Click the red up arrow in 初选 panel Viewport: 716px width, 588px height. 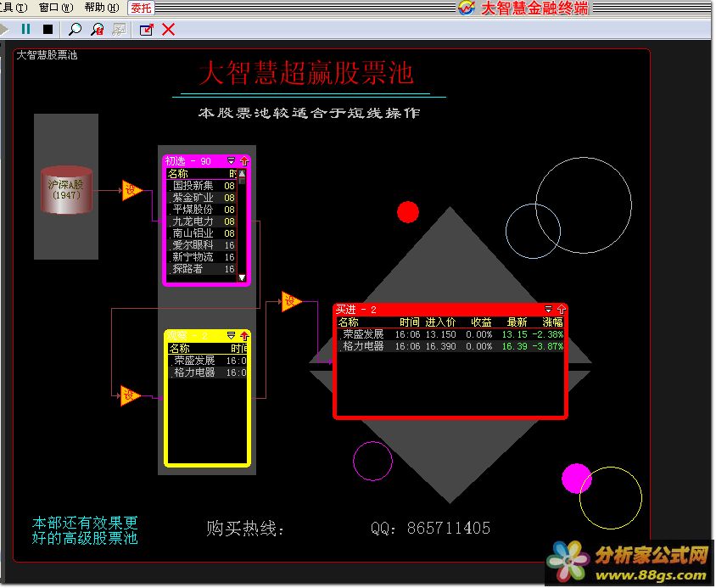(244, 161)
